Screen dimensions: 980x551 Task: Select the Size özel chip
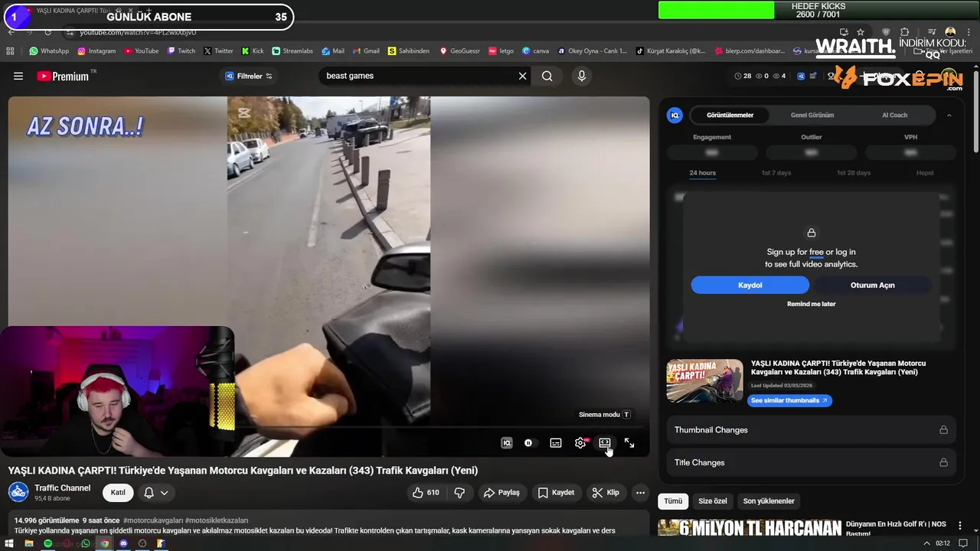tap(713, 501)
